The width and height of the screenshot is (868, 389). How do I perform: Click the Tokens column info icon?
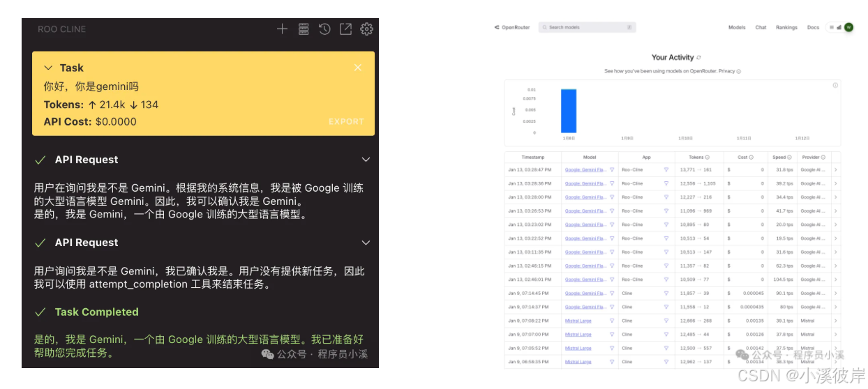click(x=708, y=158)
